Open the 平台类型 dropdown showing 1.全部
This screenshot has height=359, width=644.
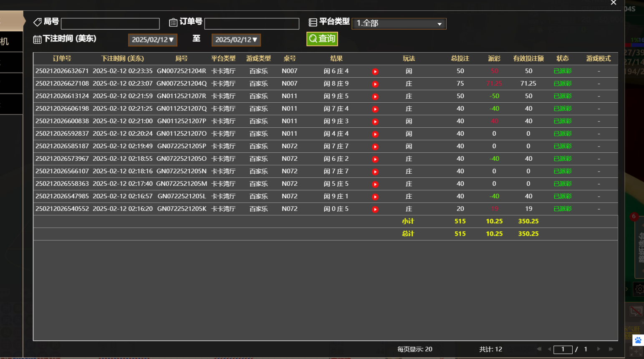click(x=399, y=23)
